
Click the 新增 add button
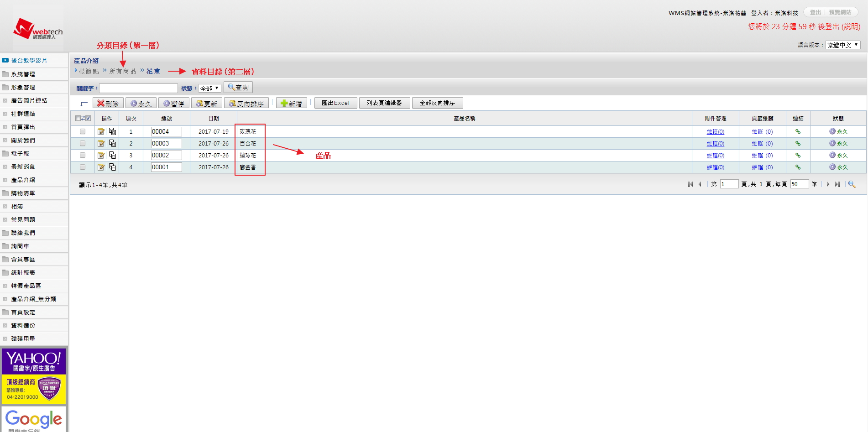tap(291, 104)
